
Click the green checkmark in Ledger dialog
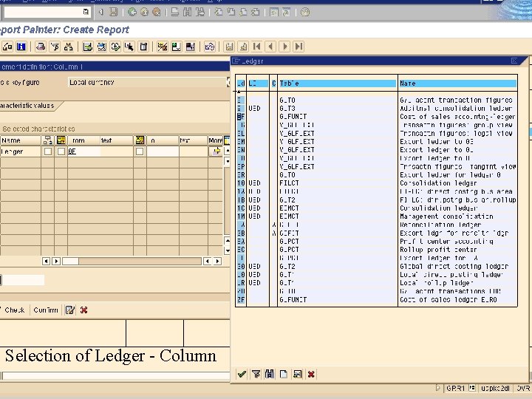click(242, 375)
